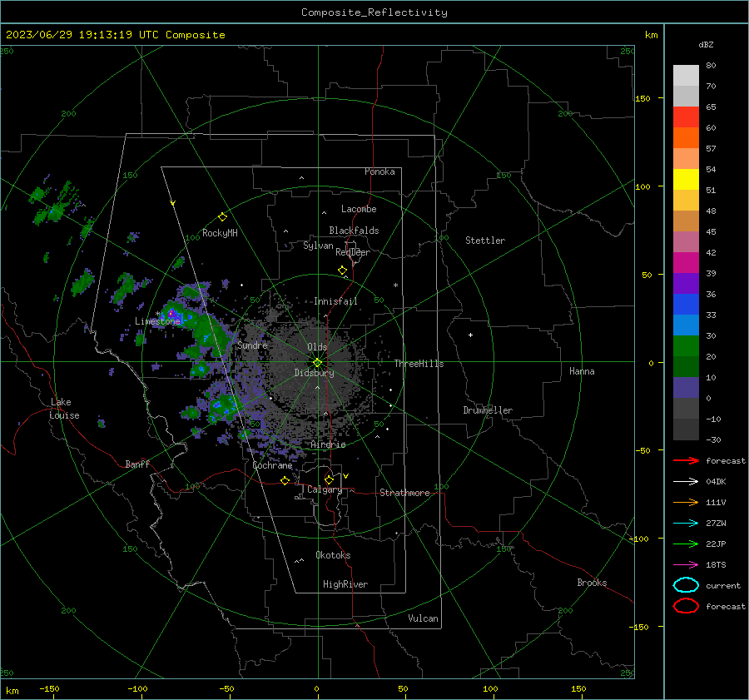The width and height of the screenshot is (749, 700).
Task: Click the Brooks label
Action: pyautogui.click(x=592, y=583)
